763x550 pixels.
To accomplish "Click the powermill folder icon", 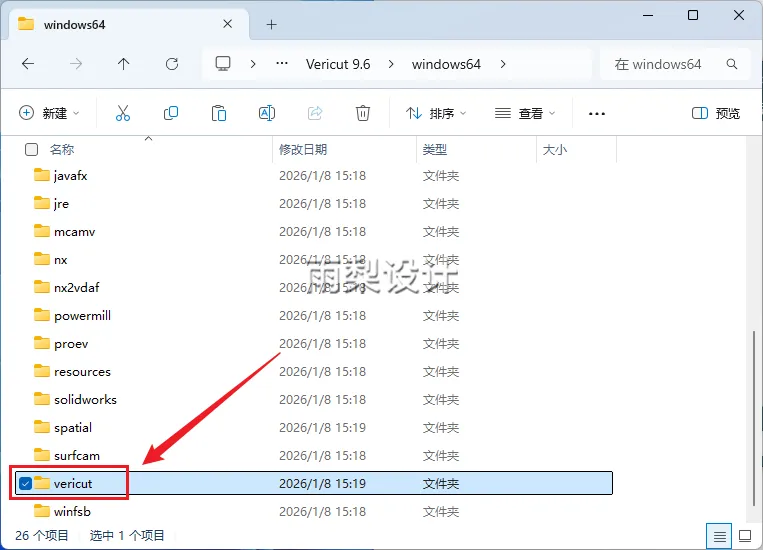I will [42, 315].
